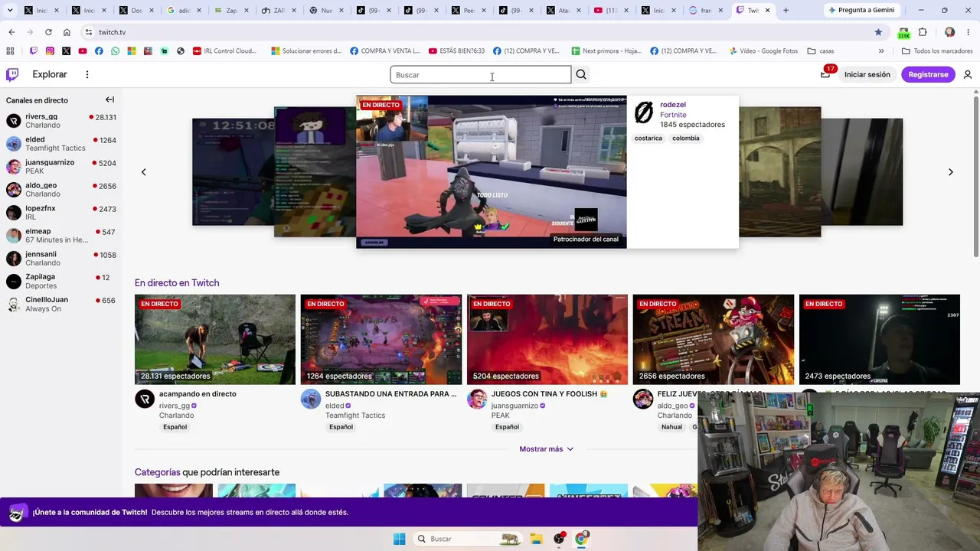Open the elded Teamfight Tactics stream thumbnail

coord(381,340)
